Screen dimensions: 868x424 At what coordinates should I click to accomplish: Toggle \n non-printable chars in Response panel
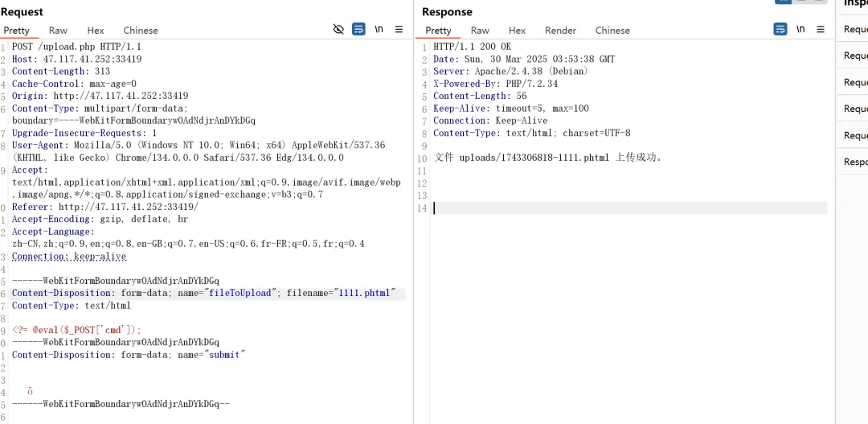tap(800, 30)
